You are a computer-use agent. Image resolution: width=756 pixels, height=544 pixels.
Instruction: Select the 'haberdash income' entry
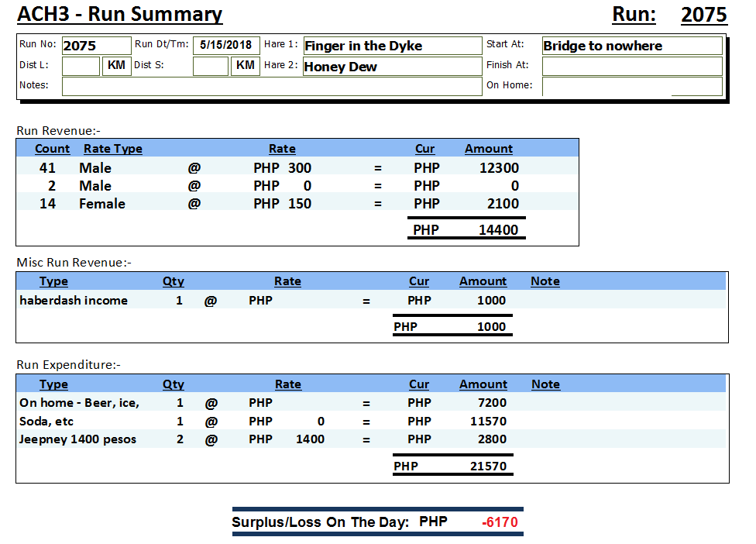point(74,301)
